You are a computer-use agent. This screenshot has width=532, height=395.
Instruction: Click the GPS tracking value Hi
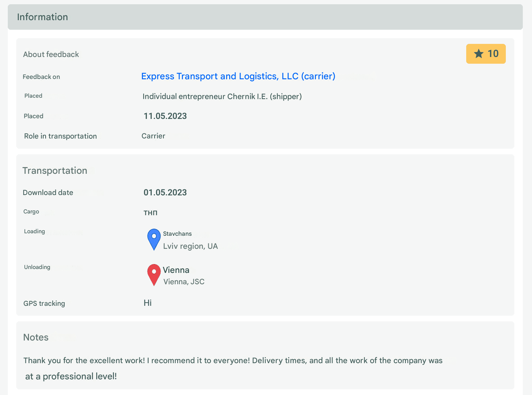[148, 303]
